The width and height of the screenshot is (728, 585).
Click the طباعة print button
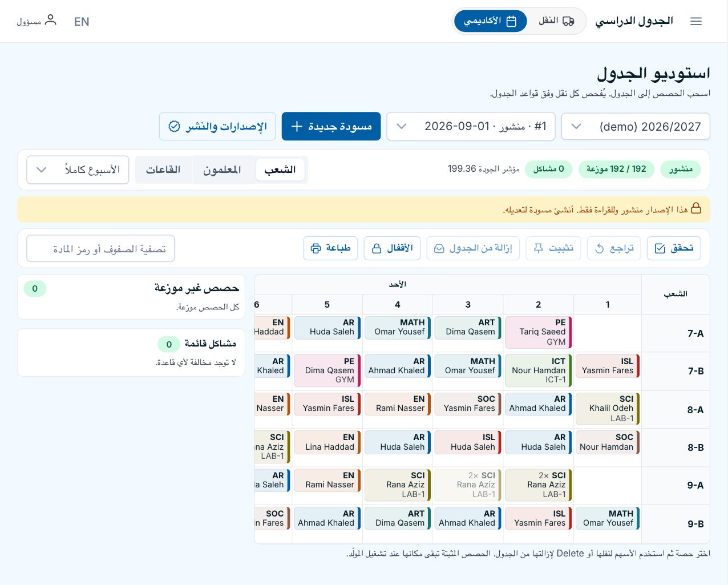pos(330,248)
